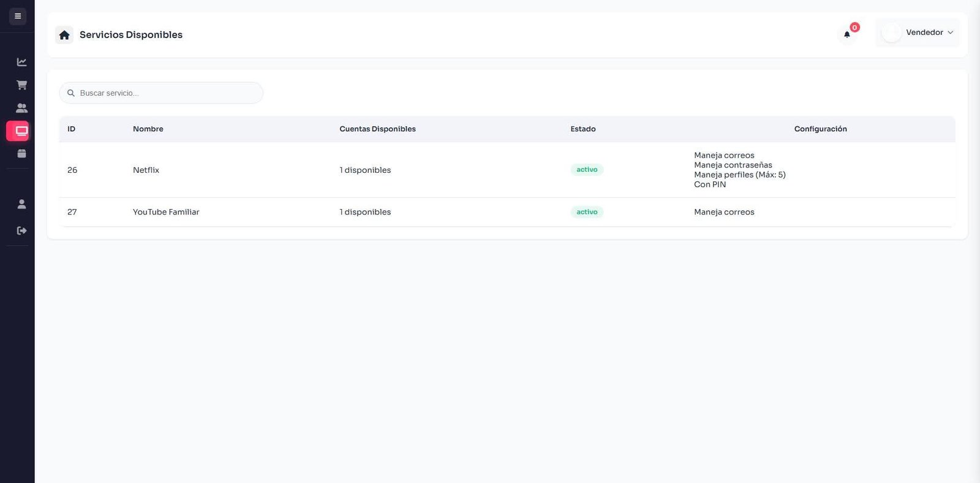Click the Nombre column header
The image size is (980, 483).
148,129
